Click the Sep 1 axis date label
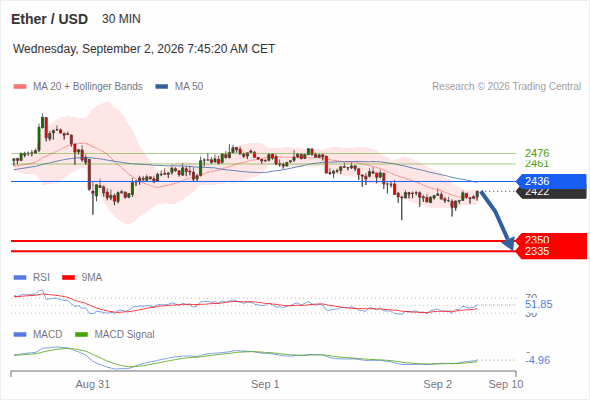Image resolution: width=590 pixels, height=400 pixels. click(x=265, y=384)
